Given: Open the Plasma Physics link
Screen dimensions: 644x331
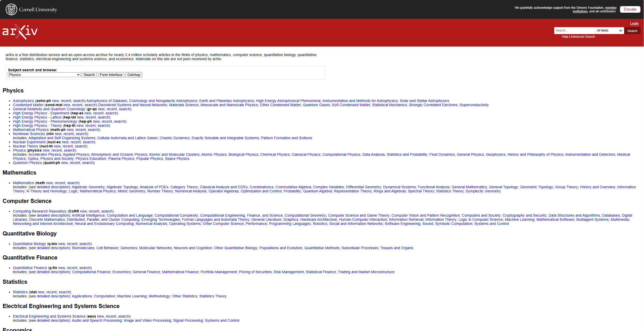Looking at the screenshot, I should tap(121, 159).
